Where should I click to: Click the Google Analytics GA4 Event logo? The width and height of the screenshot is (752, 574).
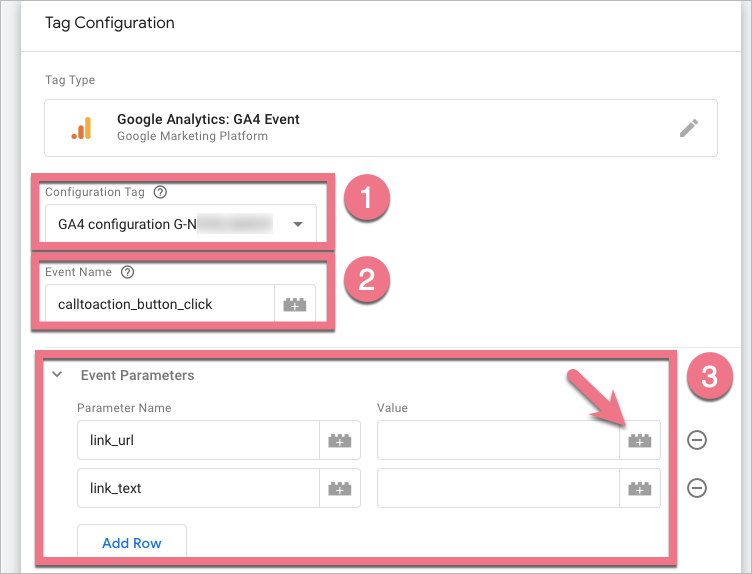pos(81,128)
